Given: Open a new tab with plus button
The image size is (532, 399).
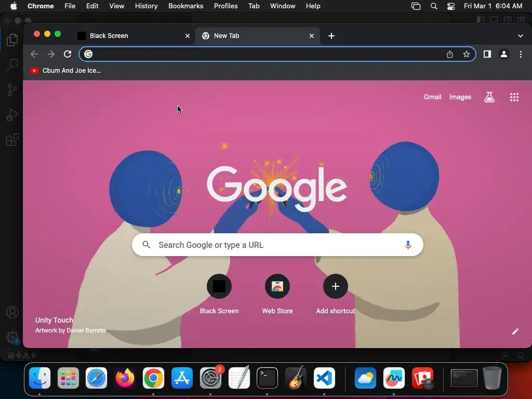Looking at the screenshot, I should click(x=331, y=36).
